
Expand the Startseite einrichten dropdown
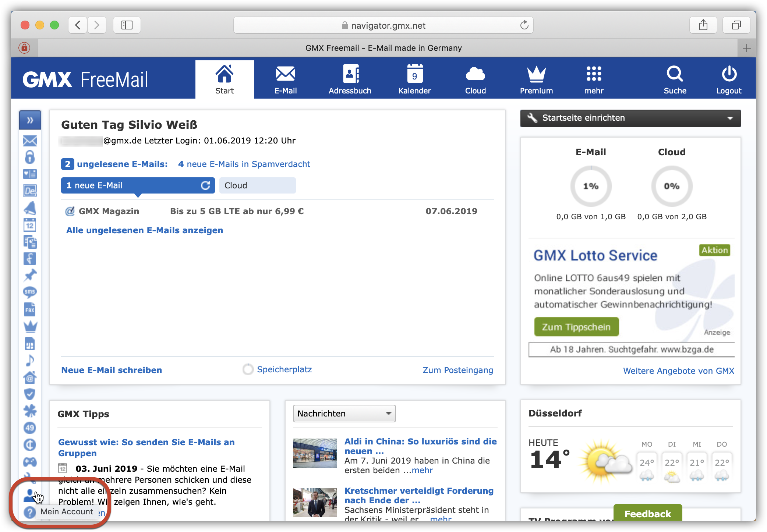click(630, 118)
